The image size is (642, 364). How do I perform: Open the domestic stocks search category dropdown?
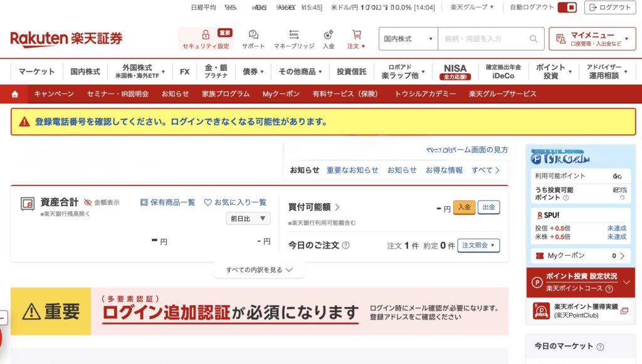[x=408, y=39]
